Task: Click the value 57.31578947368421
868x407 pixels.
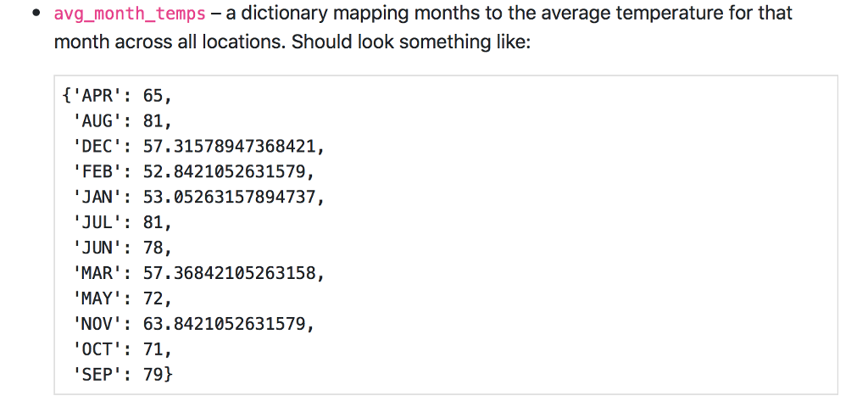Action: point(229,147)
